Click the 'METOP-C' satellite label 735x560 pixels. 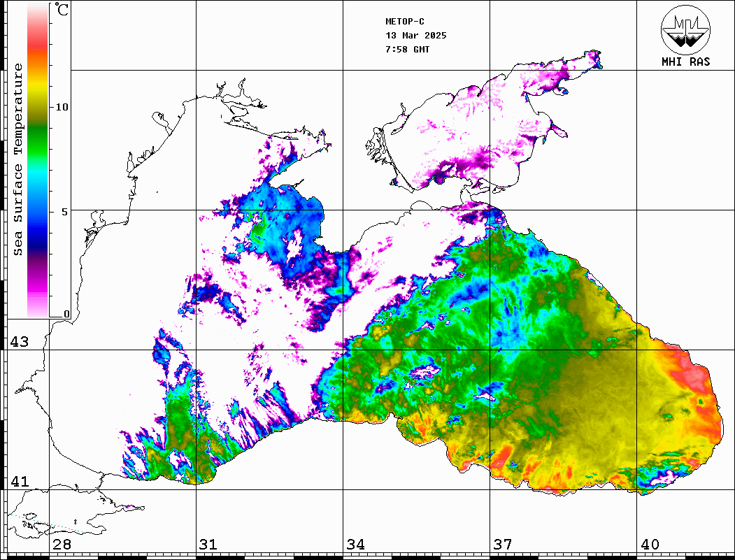point(405,22)
